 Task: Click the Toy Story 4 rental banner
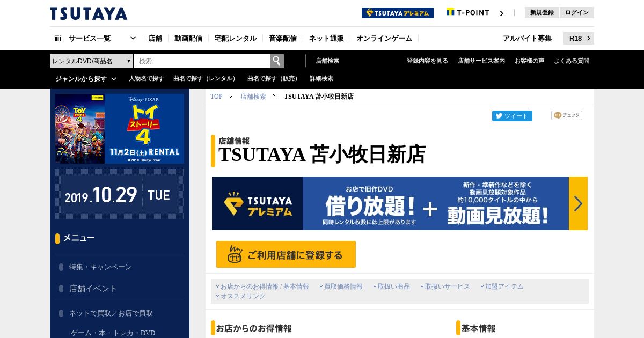tap(120, 129)
